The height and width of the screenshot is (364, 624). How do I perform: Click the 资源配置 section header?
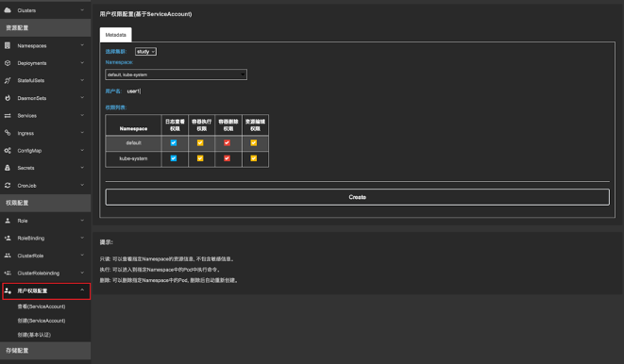[45, 27]
